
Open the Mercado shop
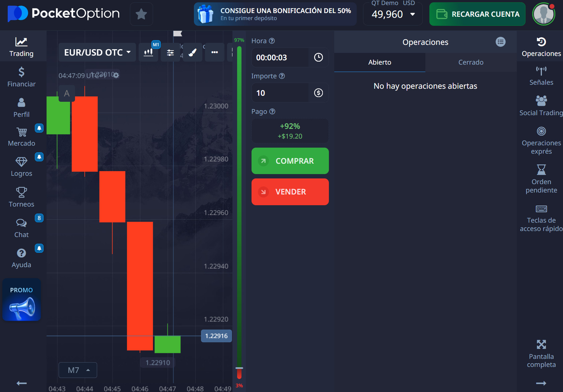click(21, 137)
